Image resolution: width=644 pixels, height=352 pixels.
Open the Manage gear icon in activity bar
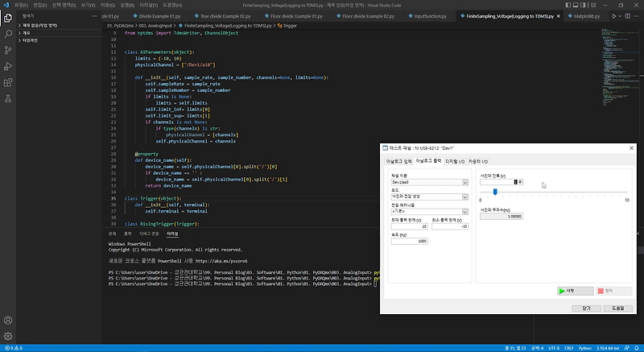8,334
